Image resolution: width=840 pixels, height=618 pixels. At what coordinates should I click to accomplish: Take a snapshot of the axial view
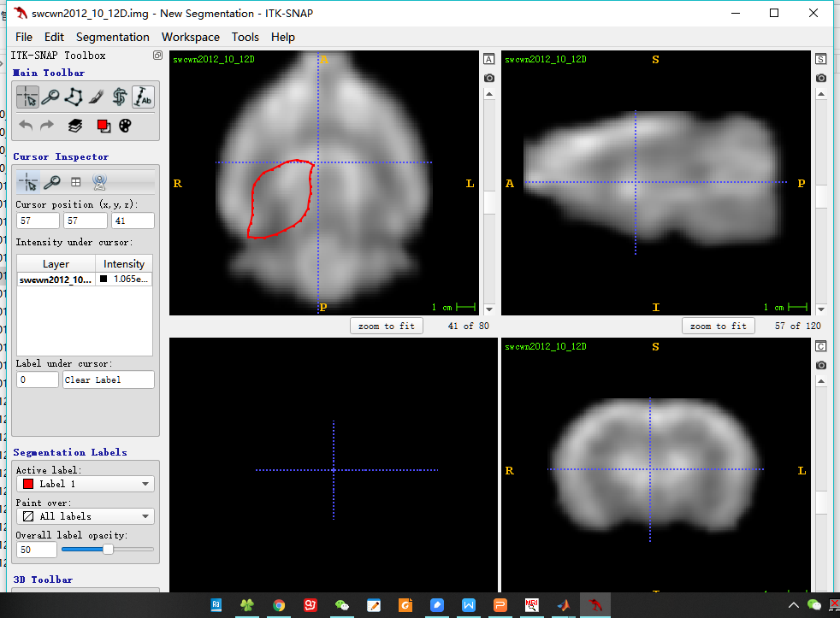pyautogui.click(x=488, y=78)
